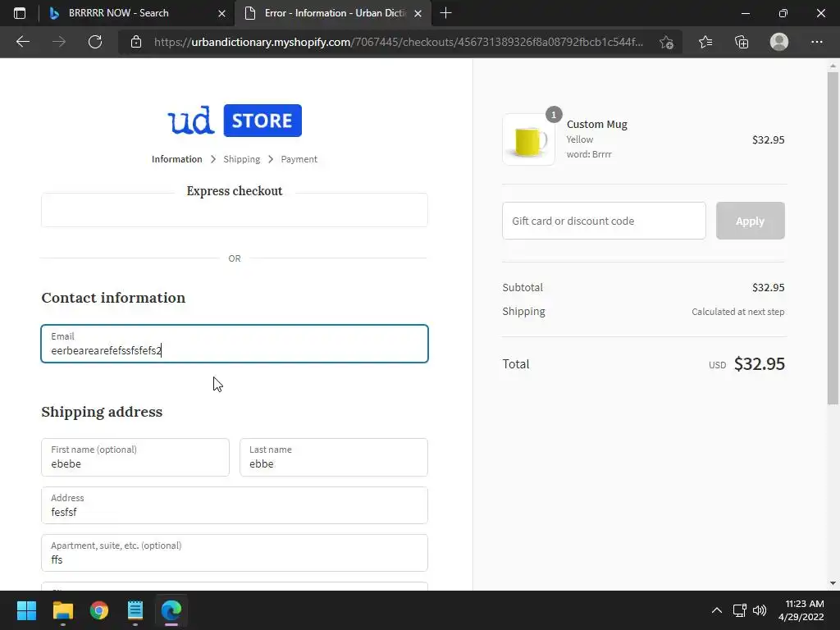The image size is (840, 630).
Task: Show hidden system tray icons
Action: pyautogui.click(x=716, y=610)
